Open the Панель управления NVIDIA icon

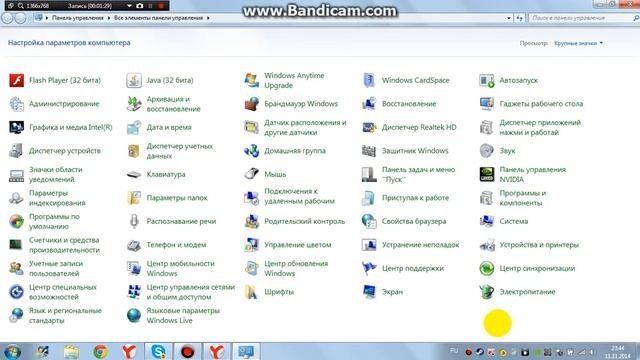tap(487, 175)
